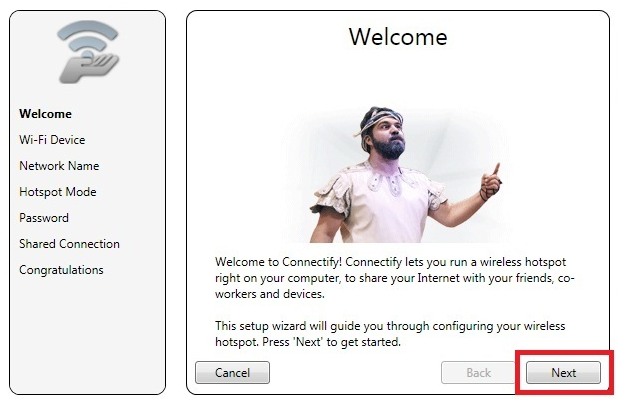Click the man's raised pointing finger
The image size is (620, 401).
pyautogui.click(x=496, y=169)
